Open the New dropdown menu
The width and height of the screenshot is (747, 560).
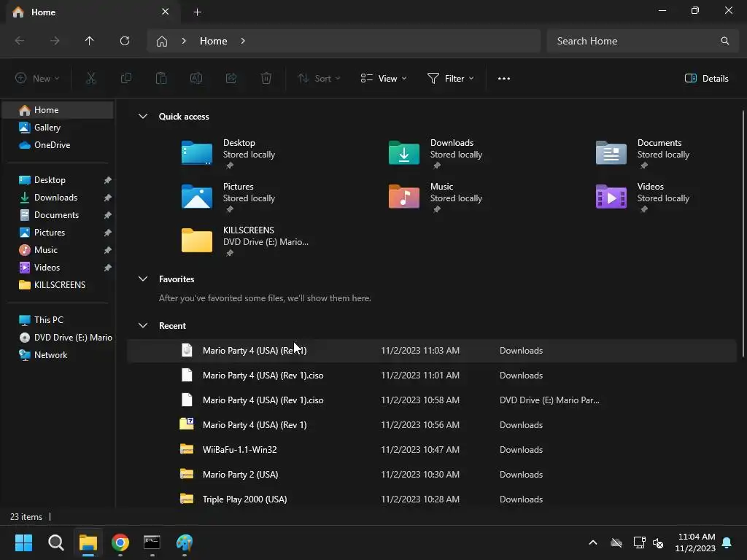pos(37,79)
